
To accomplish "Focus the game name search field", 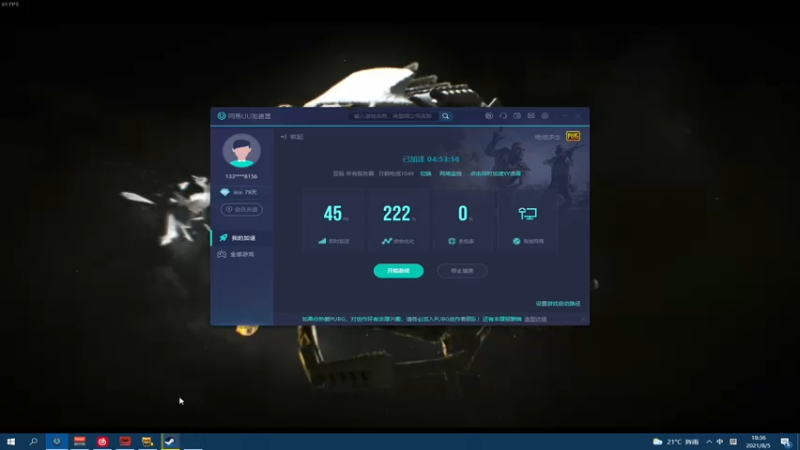I will pos(394,116).
